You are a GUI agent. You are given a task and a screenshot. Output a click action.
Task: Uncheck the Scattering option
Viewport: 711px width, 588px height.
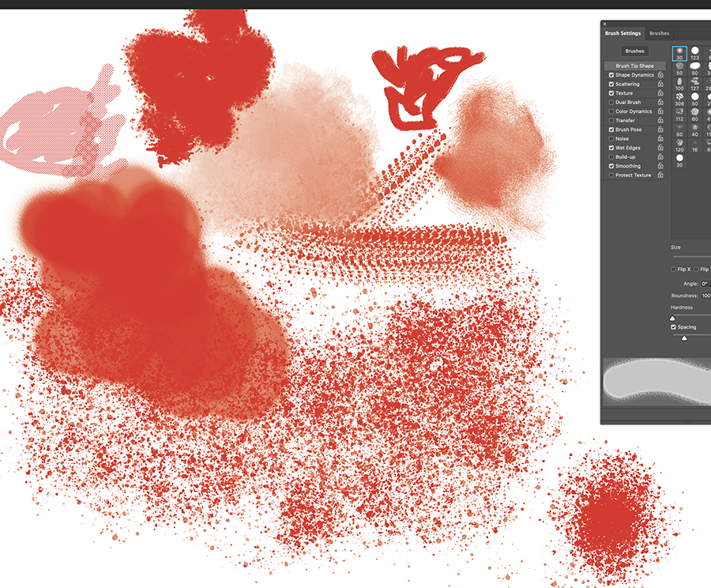611,84
